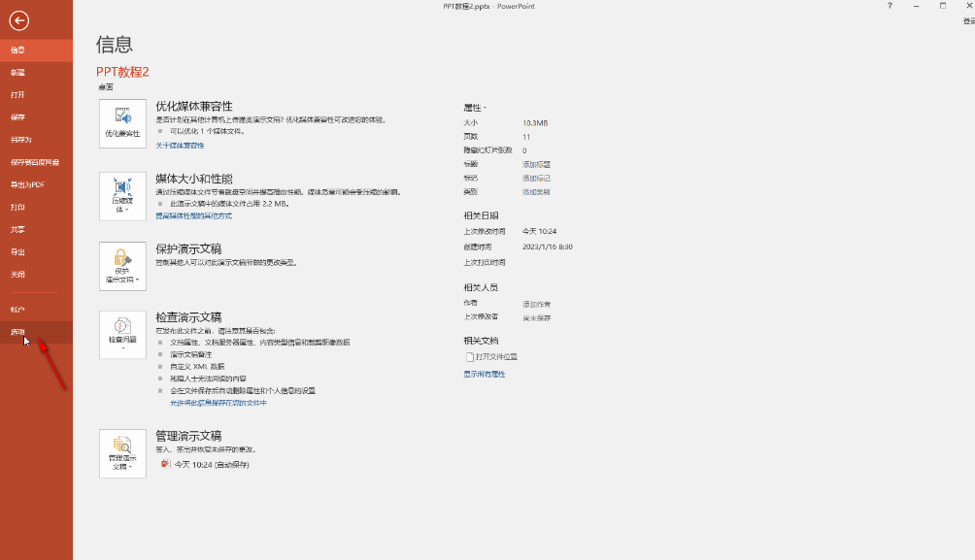Click the help question mark icon
Image resolution: width=975 pixels, height=560 pixels.
[x=890, y=6]
